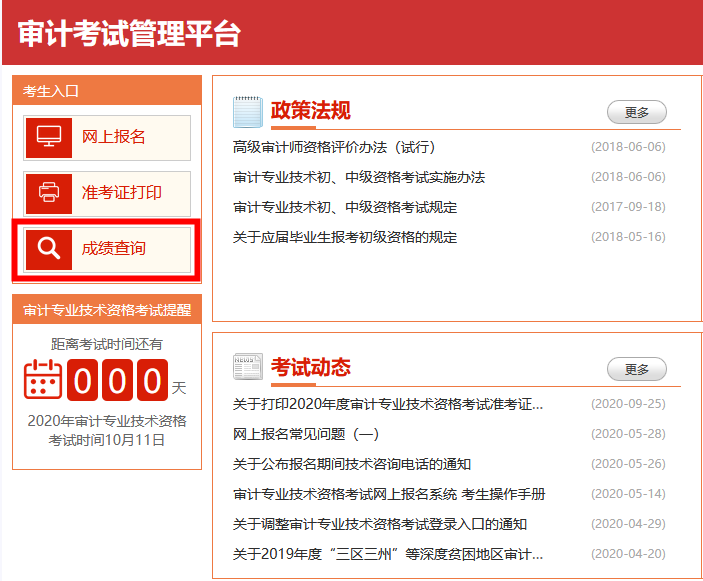Click the printer icon for 准考证打印

tap(48, 192)
